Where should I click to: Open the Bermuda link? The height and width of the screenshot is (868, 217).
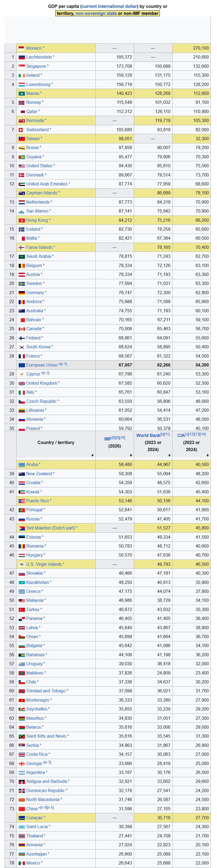[x=35, y=121]
